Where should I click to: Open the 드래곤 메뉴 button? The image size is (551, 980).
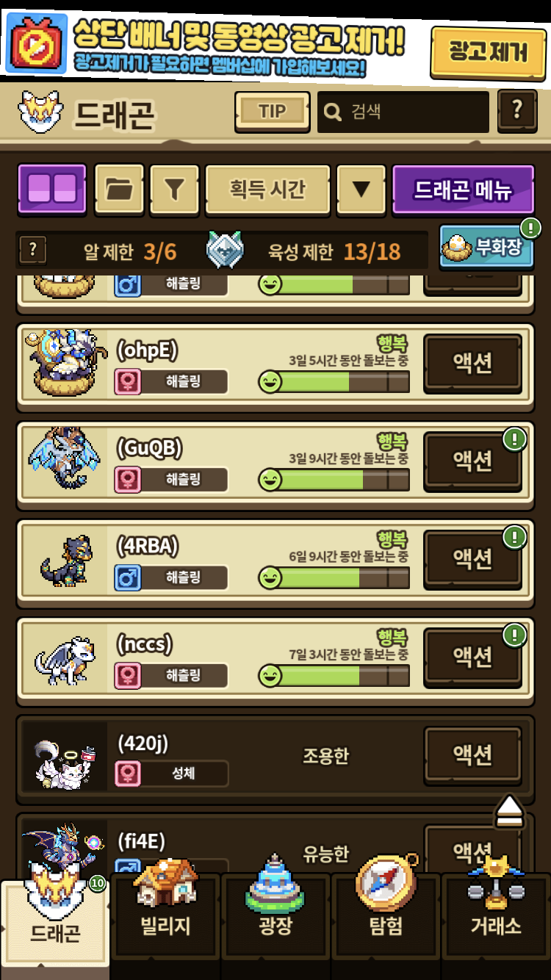[x=464, y=190]
